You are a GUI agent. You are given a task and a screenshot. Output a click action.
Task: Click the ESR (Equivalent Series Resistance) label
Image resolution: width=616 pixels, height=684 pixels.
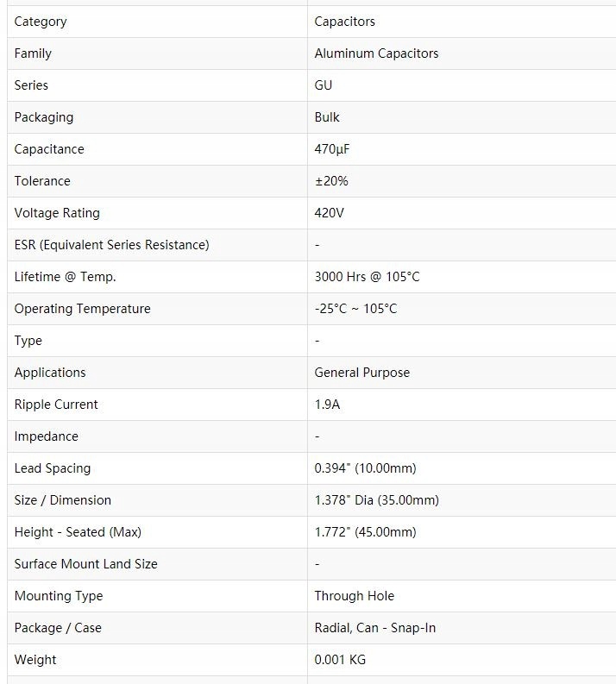(111, 245)
